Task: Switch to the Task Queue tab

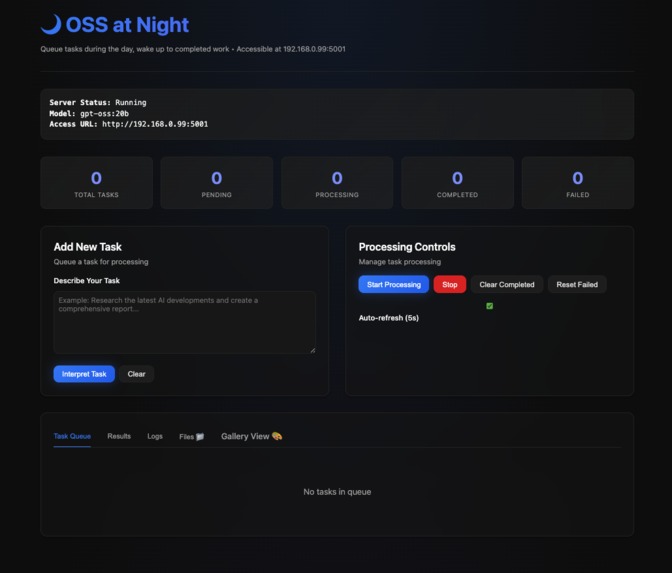Action: click(x=72, y=436)
